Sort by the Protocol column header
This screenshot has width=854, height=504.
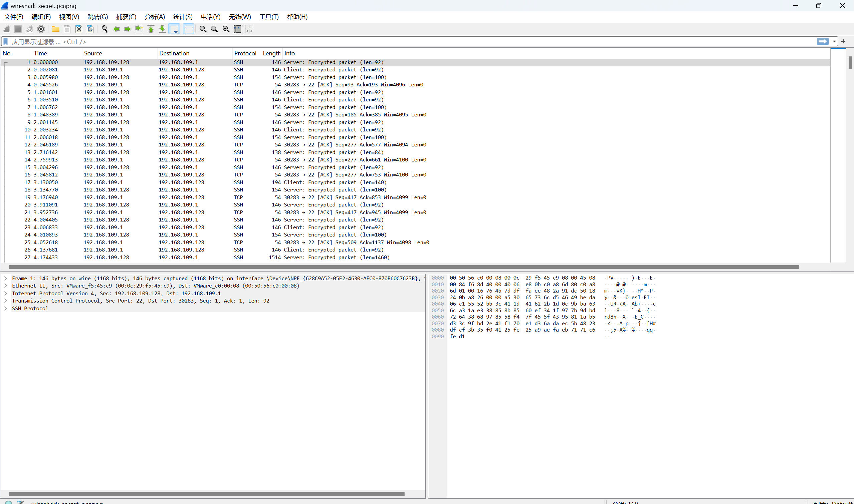coord(247,53)
